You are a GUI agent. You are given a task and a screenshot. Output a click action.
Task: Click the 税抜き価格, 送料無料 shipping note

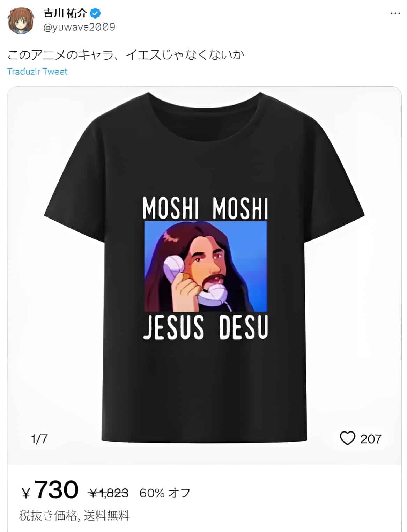74,516
